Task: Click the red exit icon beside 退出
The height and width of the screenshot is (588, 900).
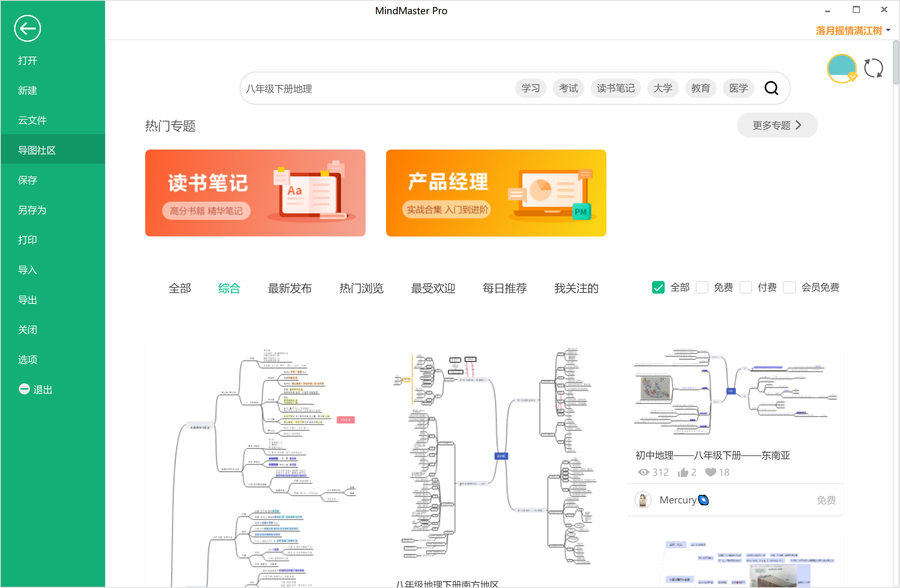Action: click(x=24, y=389)
